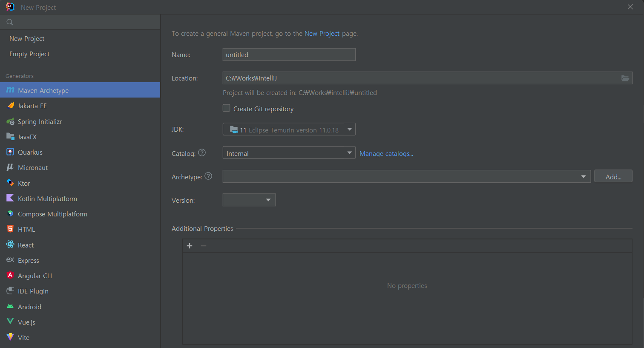This screenshot has height=348, width=644.
Task: Select the Maven Archetype generator icon
Action: (x=10, y=90)
